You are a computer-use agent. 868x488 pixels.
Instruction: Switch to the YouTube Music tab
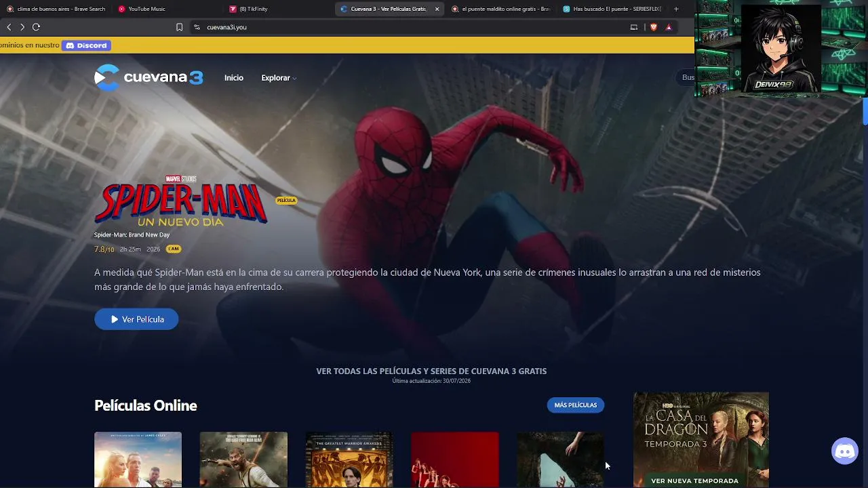pos(166,9)
